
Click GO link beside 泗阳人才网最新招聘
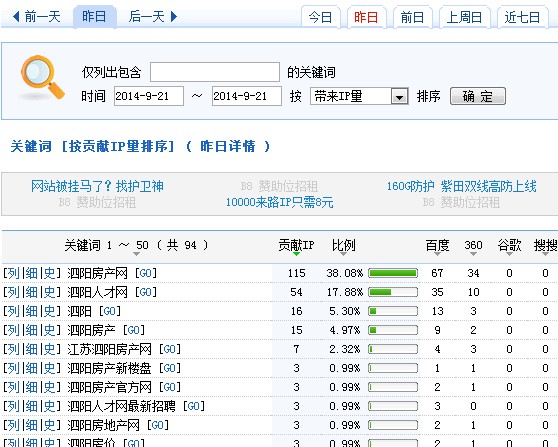click(194, 406)
